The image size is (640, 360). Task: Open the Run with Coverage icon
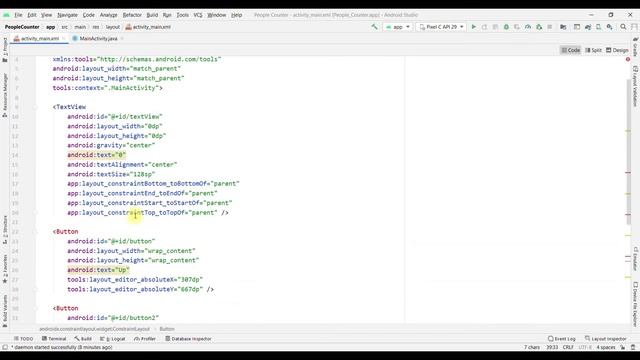pyautogui.click(x=517, y=27)
